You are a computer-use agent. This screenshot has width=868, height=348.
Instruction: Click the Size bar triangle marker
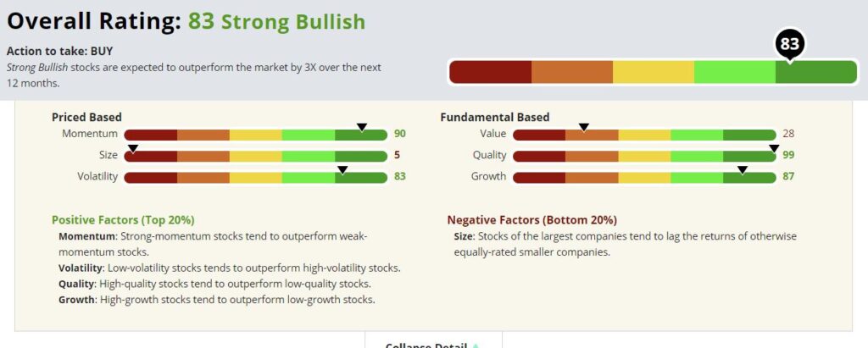(x=132, y=149)
